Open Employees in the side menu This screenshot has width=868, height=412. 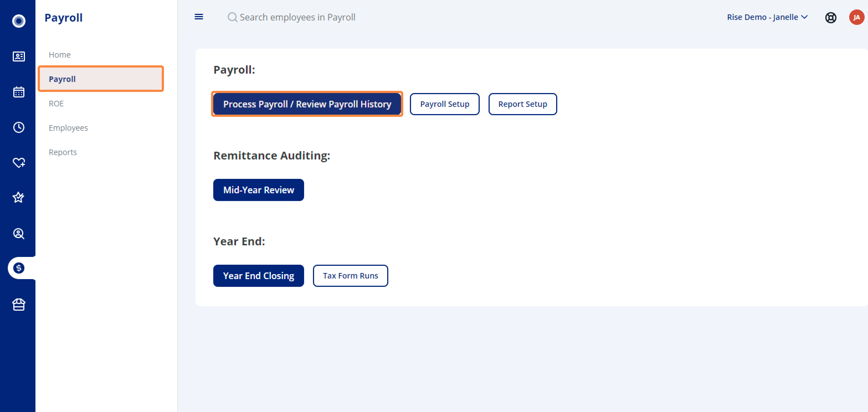pyautogui.click(x=68, y=128)
